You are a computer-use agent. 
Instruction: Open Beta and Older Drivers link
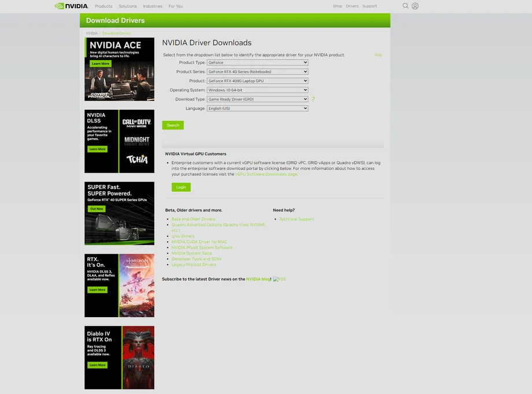(x=193, y=219)
